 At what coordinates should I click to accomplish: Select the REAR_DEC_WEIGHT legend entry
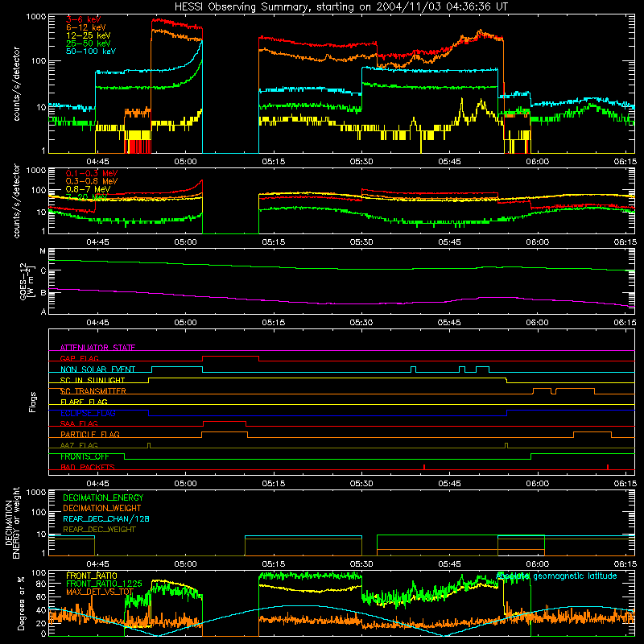point(99,530)
